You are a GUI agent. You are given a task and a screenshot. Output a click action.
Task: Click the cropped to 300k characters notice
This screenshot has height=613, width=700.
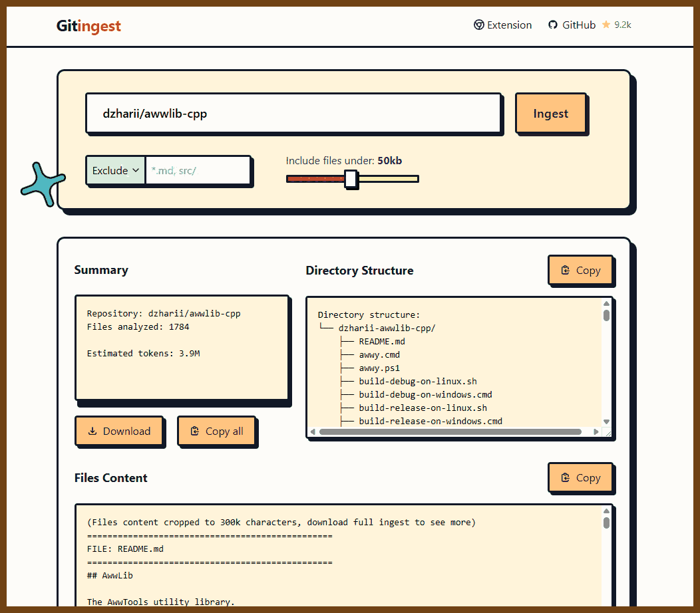coord(281,523)
